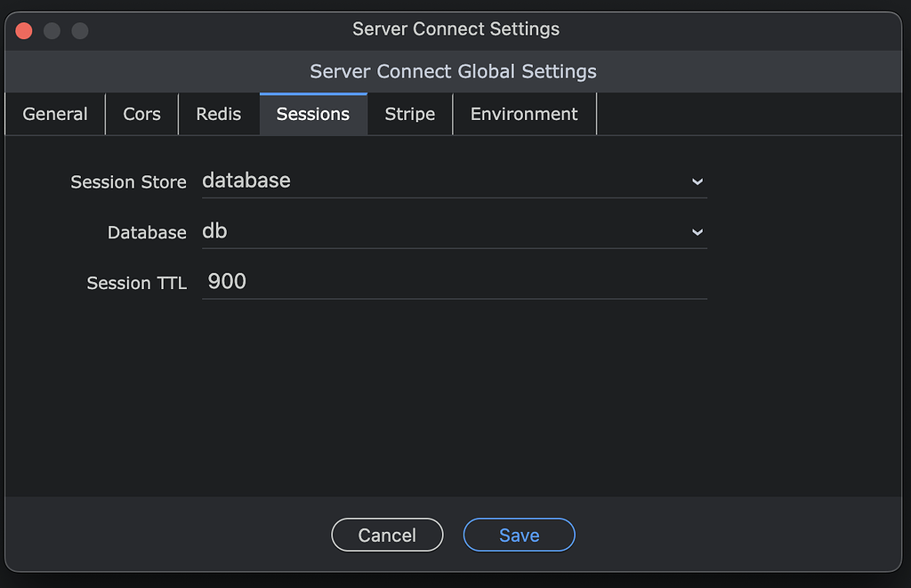Viewport: 911px width, 588px height.
Task: Select the 900 value in Session TTL
Action: pos(227,281)
